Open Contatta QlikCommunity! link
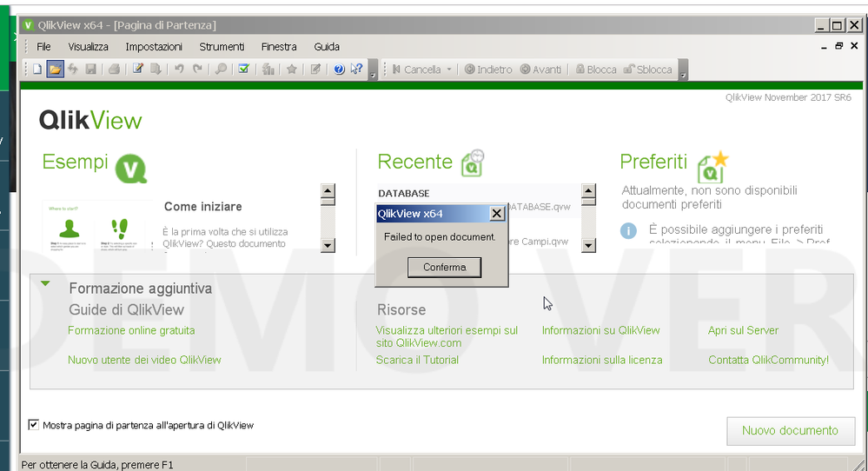The height and width of the screenshot is (471, 868). coord(768,360)
